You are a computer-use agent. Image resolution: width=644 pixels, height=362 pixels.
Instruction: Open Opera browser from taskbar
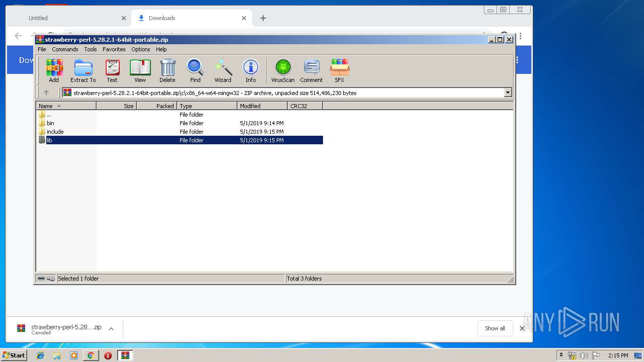(108, 355)
